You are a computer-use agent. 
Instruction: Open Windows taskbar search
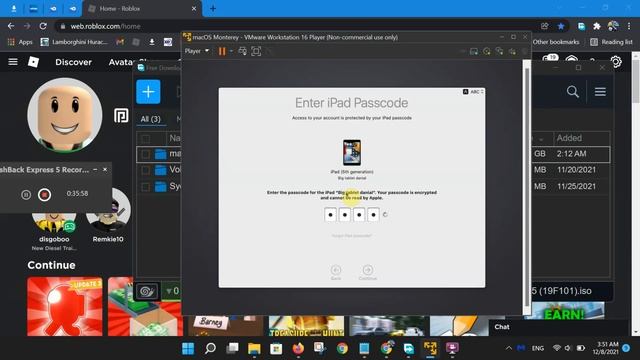[x=210, y=349]
